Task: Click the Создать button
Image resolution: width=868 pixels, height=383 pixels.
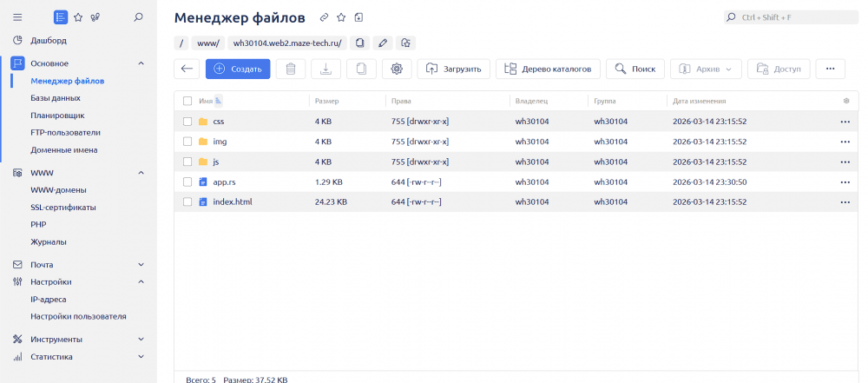Action: pos(238,69)
